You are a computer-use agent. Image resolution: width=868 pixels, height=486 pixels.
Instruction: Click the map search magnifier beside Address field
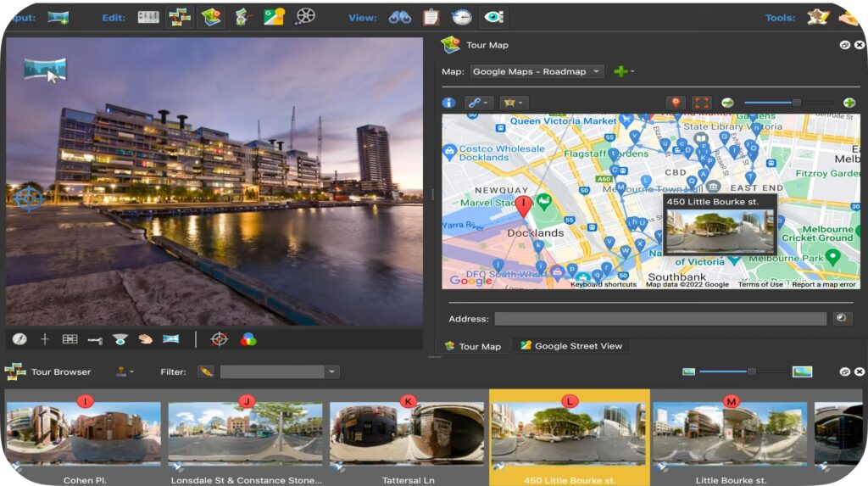click(842, 319)
